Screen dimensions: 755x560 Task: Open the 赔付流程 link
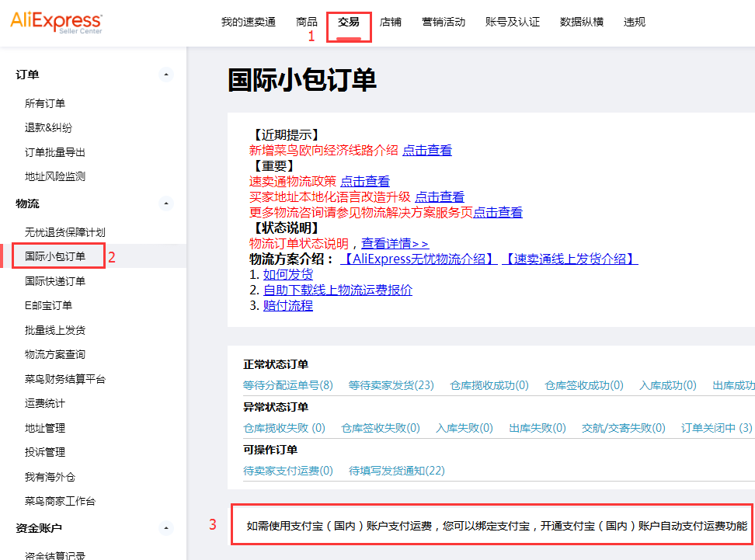coord(288,305)
